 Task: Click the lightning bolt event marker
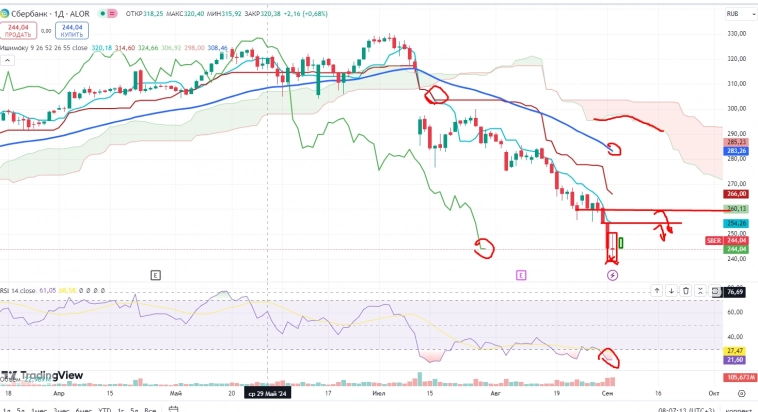[613, 274]
